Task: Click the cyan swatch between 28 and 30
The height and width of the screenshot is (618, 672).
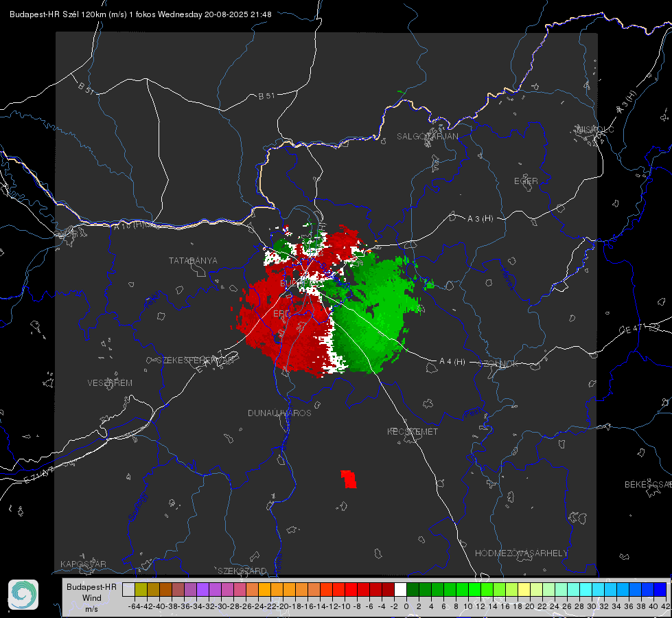Action: (586, 589)
